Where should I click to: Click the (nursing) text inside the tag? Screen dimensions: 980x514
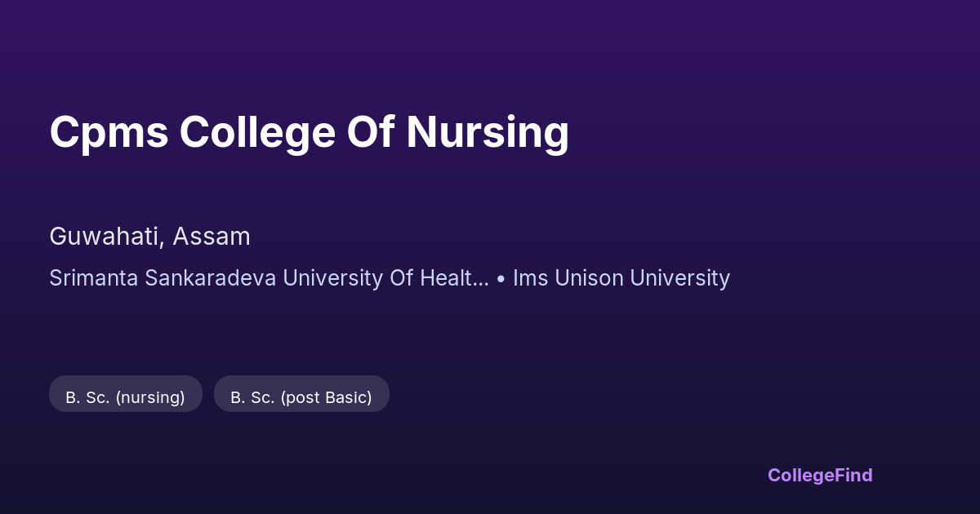coord(150,397)
